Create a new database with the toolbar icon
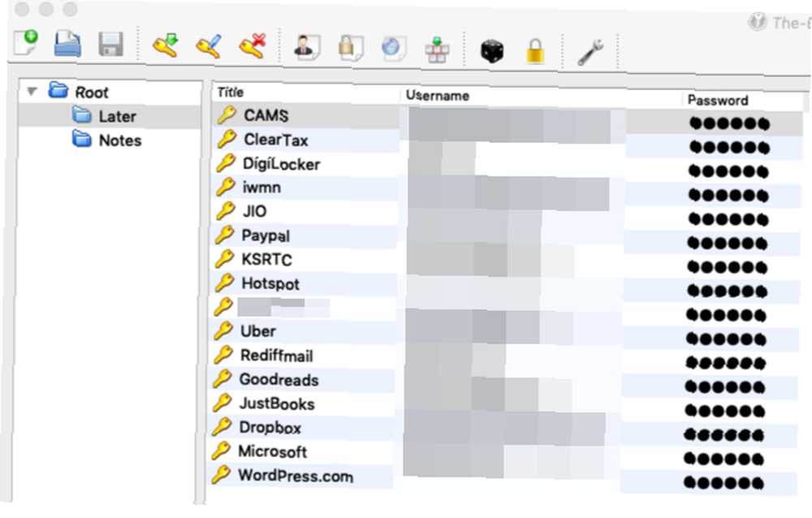The image size is (812, 518). click(x=26, y=43)
